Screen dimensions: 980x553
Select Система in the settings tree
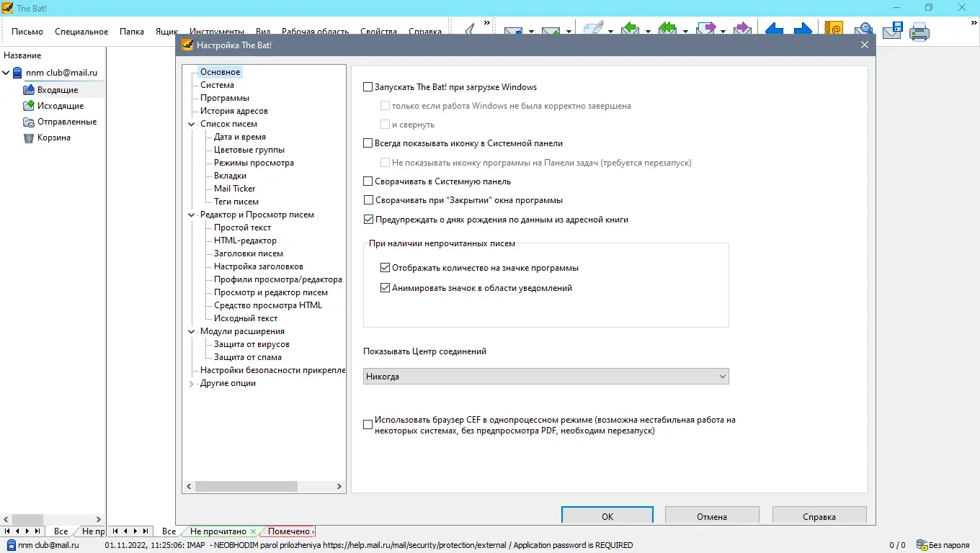(217, 85)
